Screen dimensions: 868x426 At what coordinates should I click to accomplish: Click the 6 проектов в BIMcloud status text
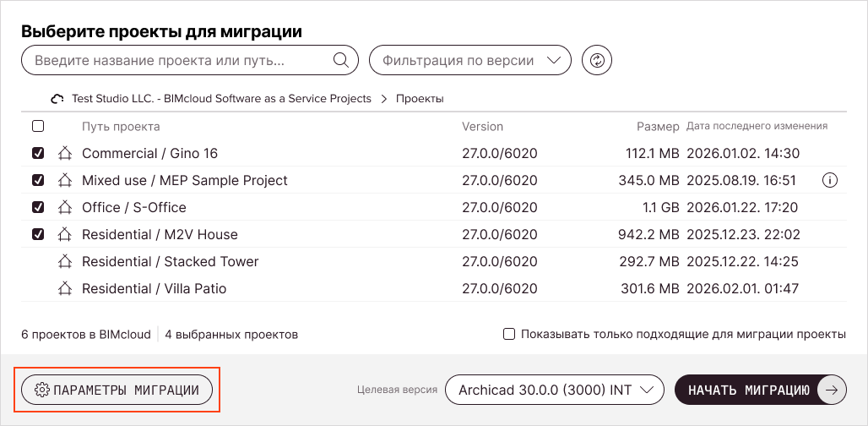[86, 334]
